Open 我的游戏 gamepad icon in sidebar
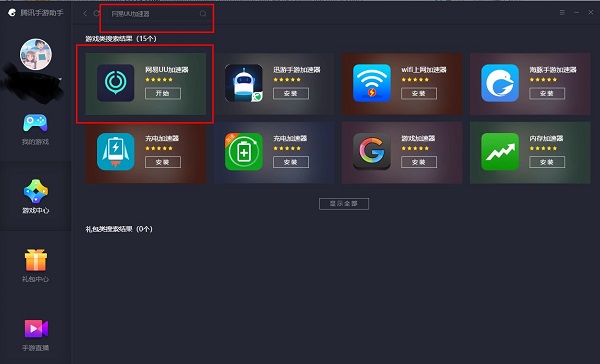 [x=35, y=123]
